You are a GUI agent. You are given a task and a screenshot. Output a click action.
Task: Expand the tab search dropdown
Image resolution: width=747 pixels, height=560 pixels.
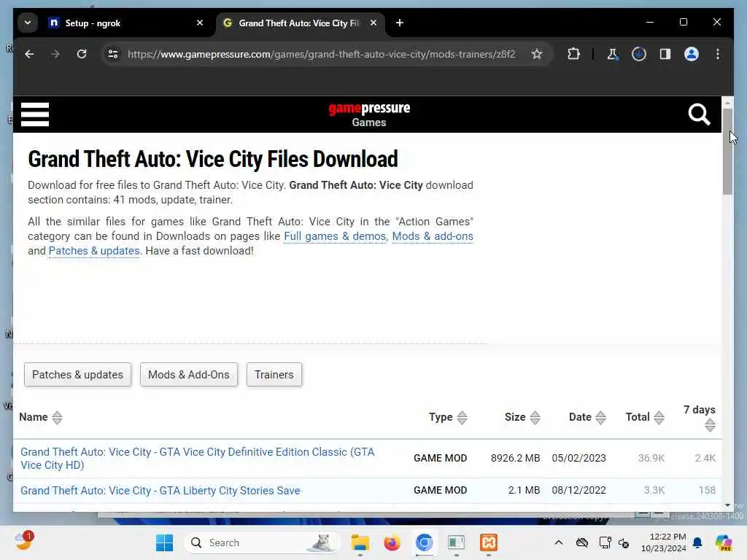pos(28,23)
